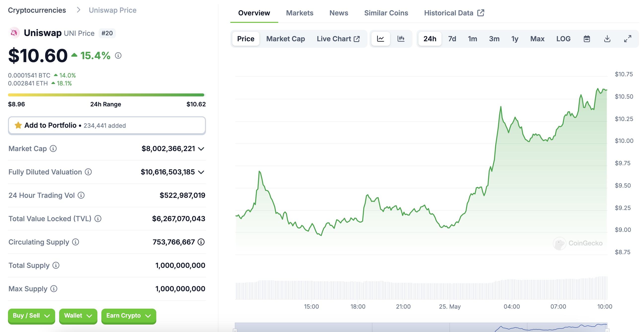Select the 1y time range

click(515, 39)
